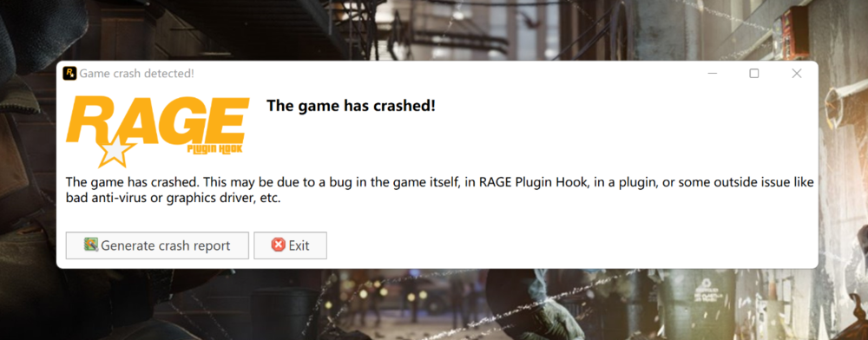
Task: Click the report icon beside Generate crash report
Action: [x=91, y=245]
